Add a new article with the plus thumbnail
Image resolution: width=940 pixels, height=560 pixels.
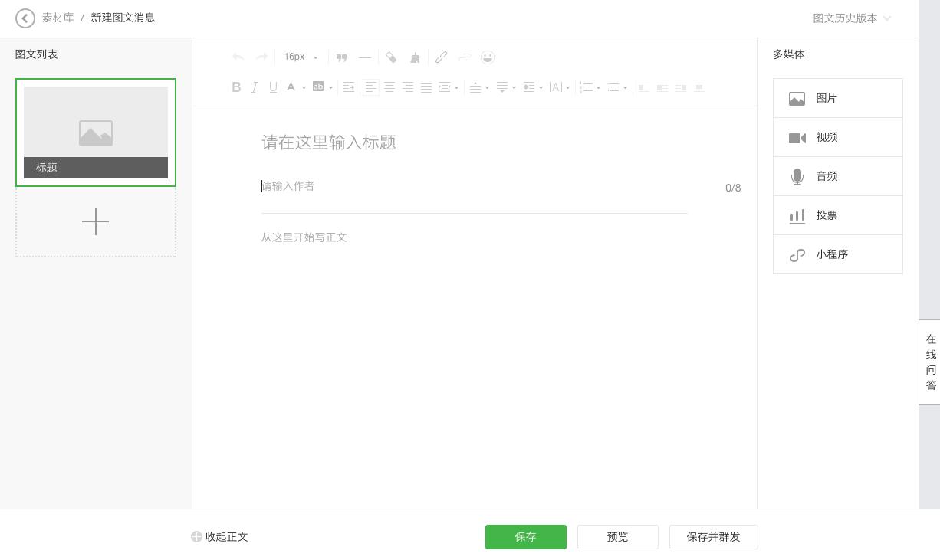click(96, 222)
